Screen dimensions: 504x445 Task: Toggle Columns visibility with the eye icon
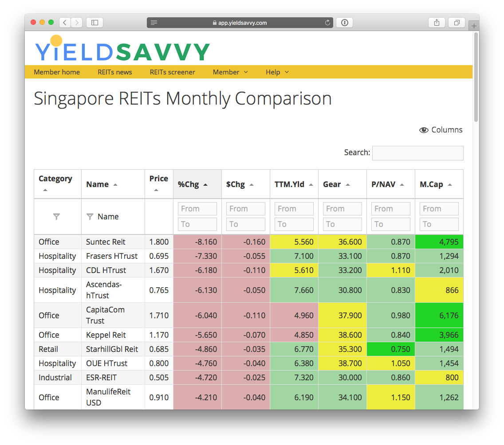click(x=424, y=130)
